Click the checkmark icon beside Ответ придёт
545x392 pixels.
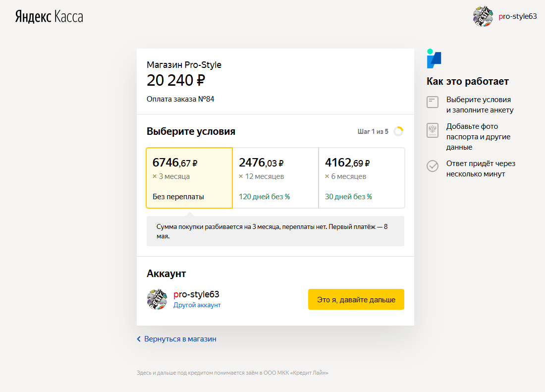click(433, 166)
